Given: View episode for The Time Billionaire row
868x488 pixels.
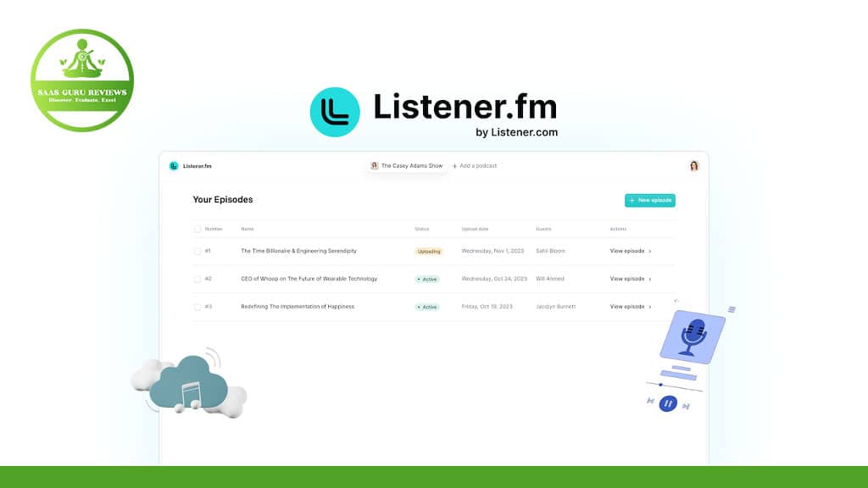Looking at the screenshot, I should [x=631, y=251].
